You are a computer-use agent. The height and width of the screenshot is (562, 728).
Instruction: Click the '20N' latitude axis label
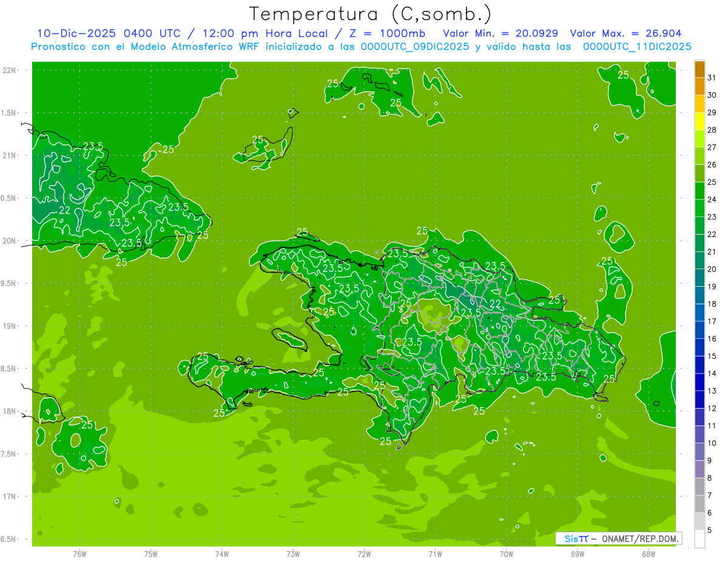click(x=10, y=241)
